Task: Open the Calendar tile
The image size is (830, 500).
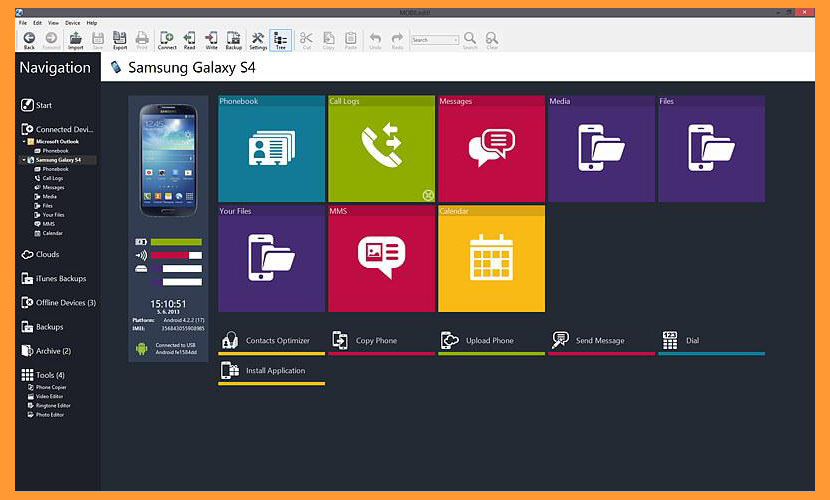Action: (492, 259)
